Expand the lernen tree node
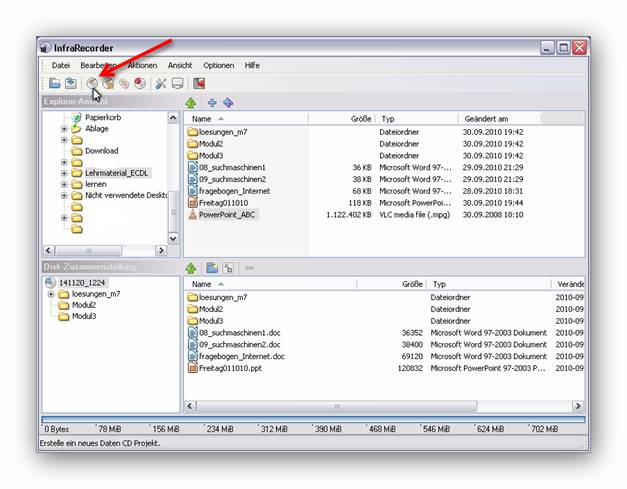Screen dimensions: 627x489 pyautogui.click(x=64, y=184)
